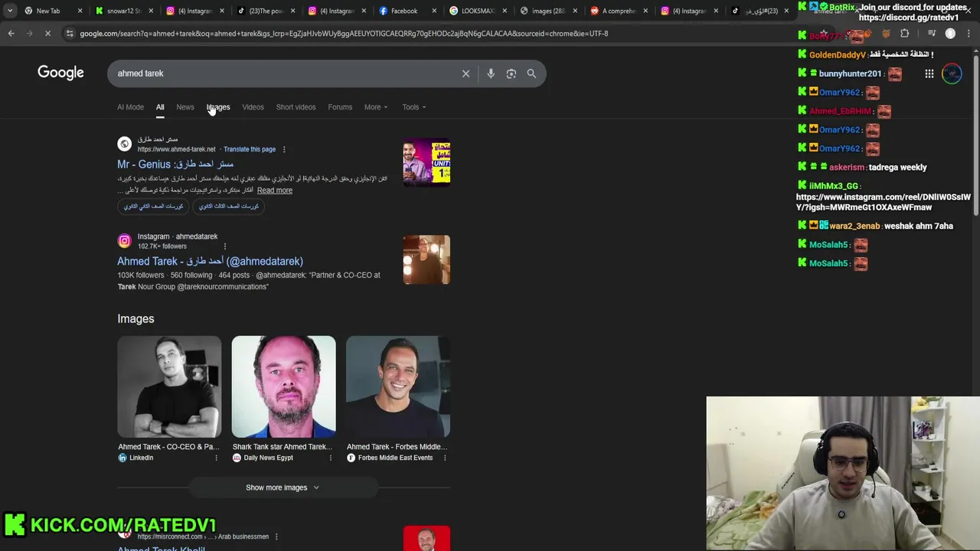Switch to the New Tab browser tab
The image size is (980, 551).
(x=47, y=11)
